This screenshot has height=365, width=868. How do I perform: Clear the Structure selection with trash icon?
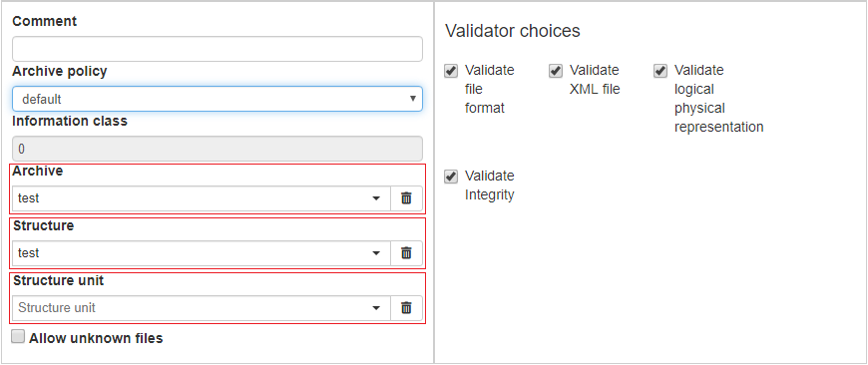[x=406, y=252]
